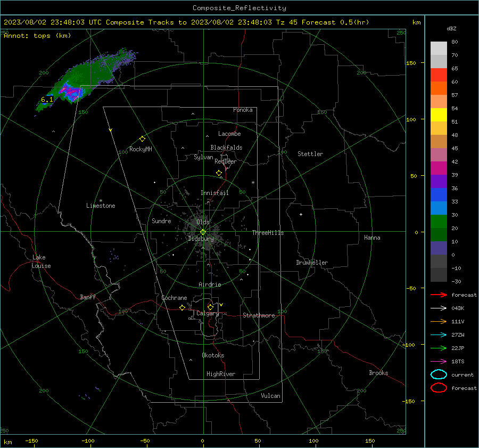479x448 pixels.
Task: Click the yellow 54 dBZ color swatch
Action: coord(439,115)
